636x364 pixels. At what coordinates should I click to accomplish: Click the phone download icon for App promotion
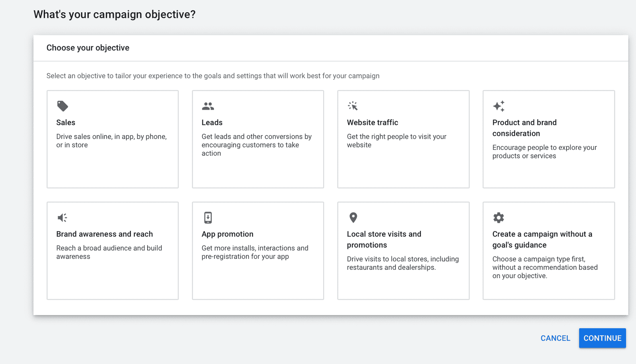(208, 218)
